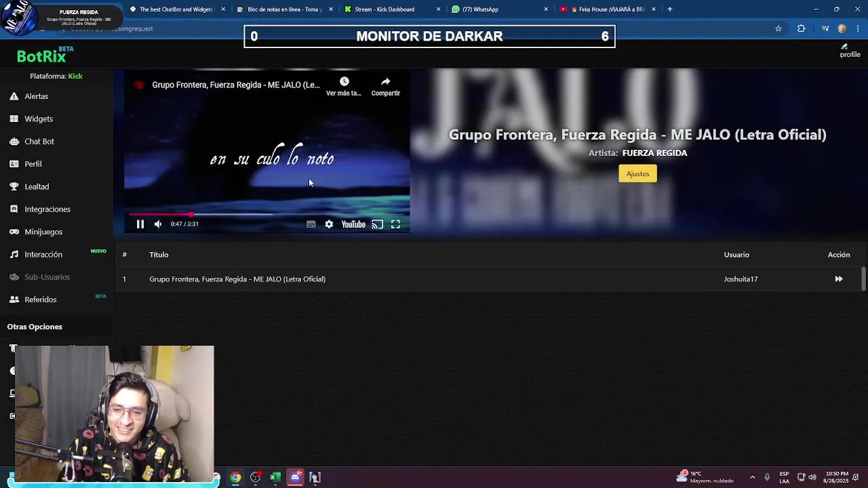
Task: Close the Kick Dashboard tab
Action: 438,9
